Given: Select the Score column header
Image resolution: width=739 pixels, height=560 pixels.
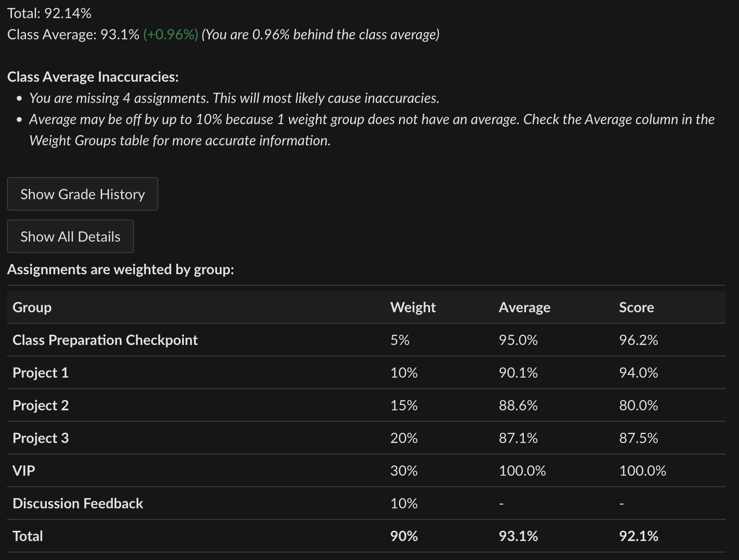Looking at the screenshot, I should click(x=636, y=307).
